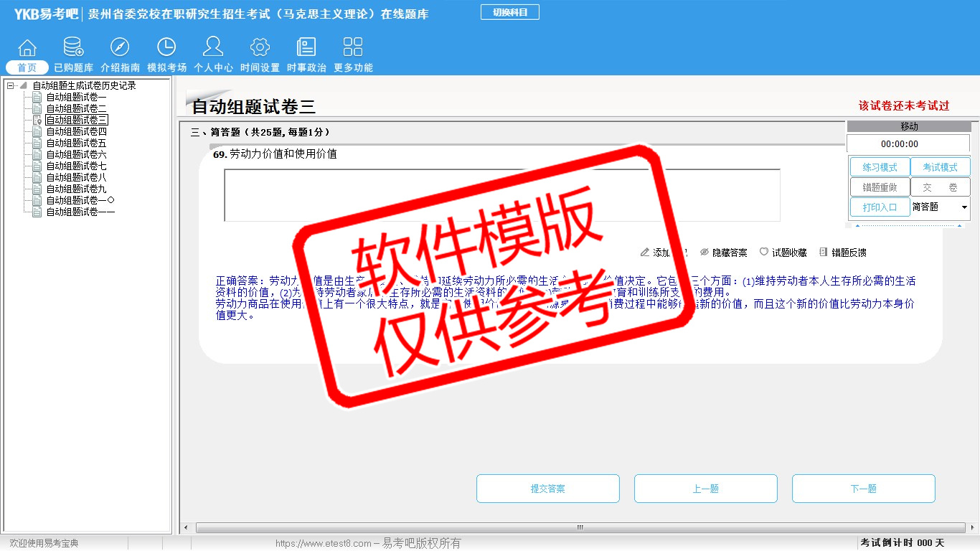Select tree item 自动组题试卷九
Screen dimensions: 980x551
click(76, 189)
